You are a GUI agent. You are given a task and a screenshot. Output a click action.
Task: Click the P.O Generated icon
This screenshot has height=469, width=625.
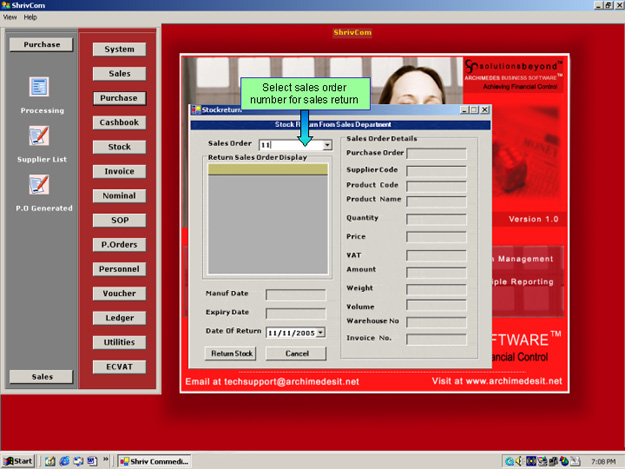pyautogui.click(x=40, y=185)
